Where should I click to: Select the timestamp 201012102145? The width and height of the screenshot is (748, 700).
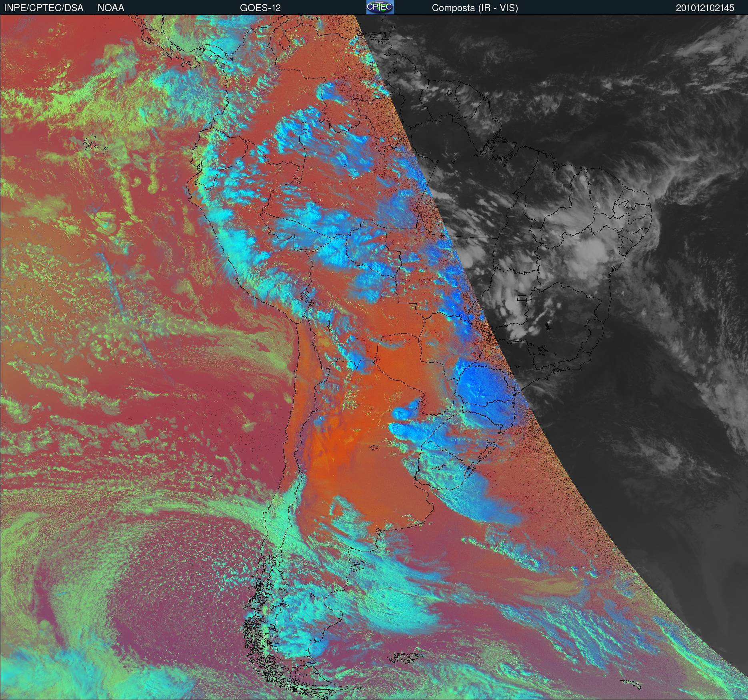pyautogui.click(x=705, y=8)
